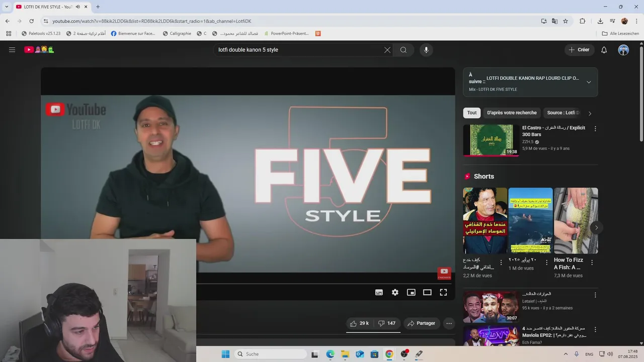Open the PowerPoint-Präsent... bookmark
The width and height of the screenshot is (644, 362).
point(286,34)
